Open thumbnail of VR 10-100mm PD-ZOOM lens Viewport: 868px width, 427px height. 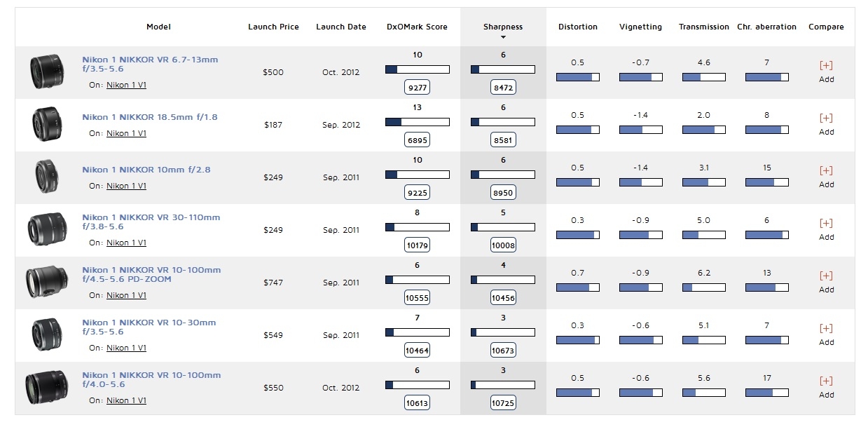[x=47, y=283]
